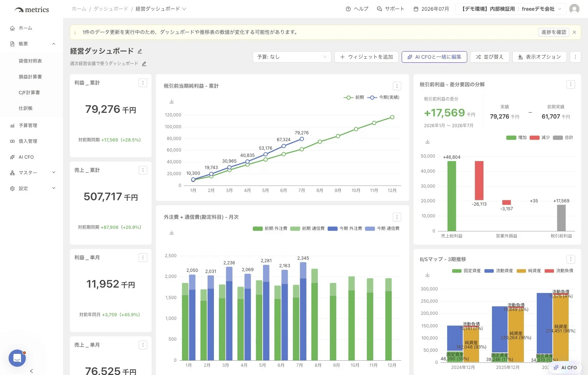Go to AI CFO sidebar item
Screen dimensions: 588x375
[26, 157]
